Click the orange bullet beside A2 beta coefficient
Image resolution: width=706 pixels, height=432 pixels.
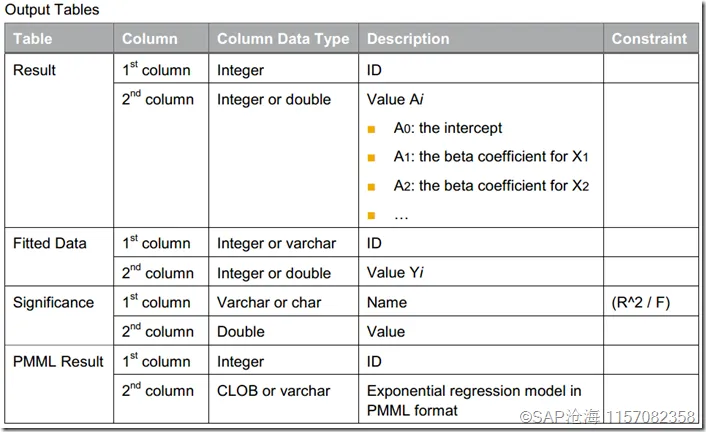(372, 186)
